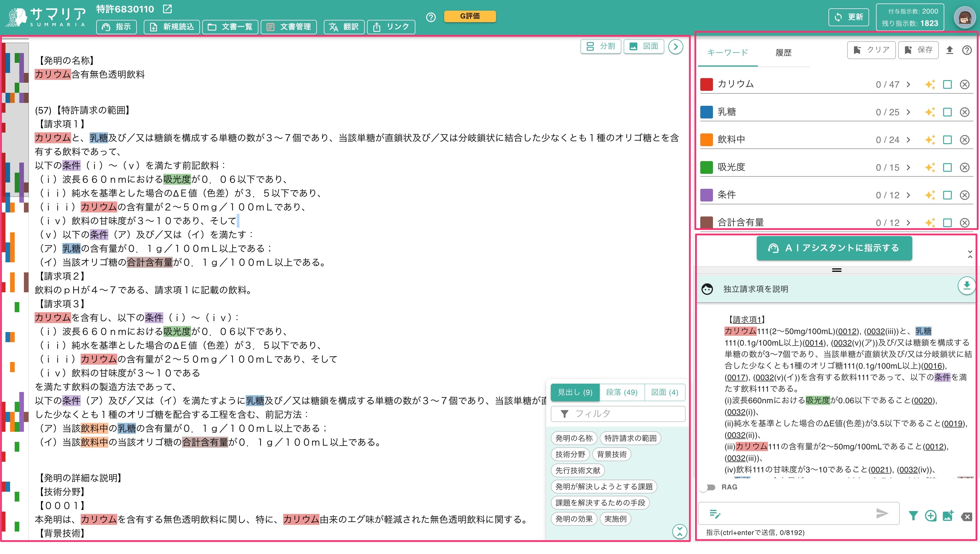
Task: Click AI sparkle icon for 吸光度 keyword
Action: click(x=930, y=167)
